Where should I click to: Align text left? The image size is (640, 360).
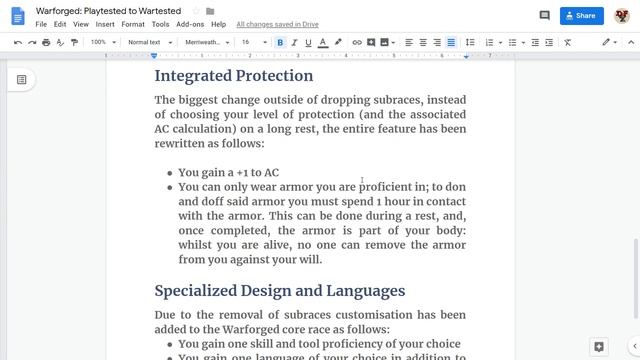coord(409,42)
